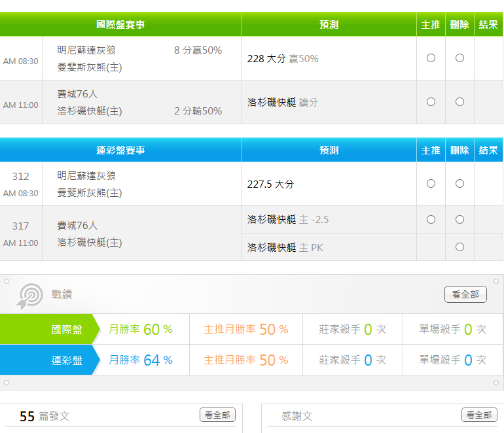Select 主推 radio for 洛杉磯快艇 讓分 prediction
Viewport: 504px width, 433px height.
tap(431, 102)
